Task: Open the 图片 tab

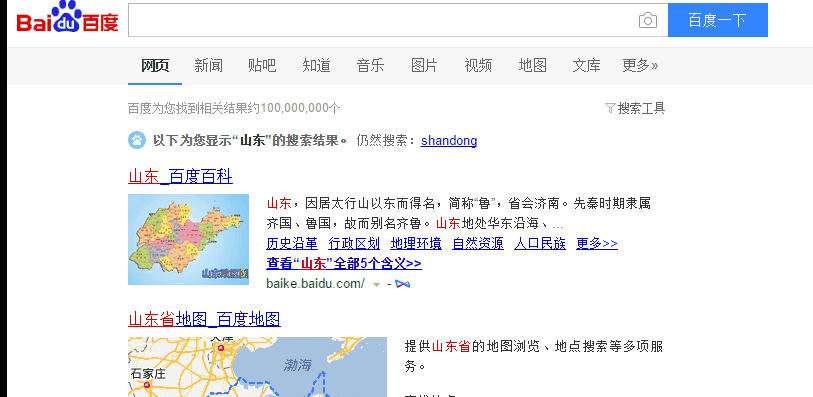Action: coord(424,66)
